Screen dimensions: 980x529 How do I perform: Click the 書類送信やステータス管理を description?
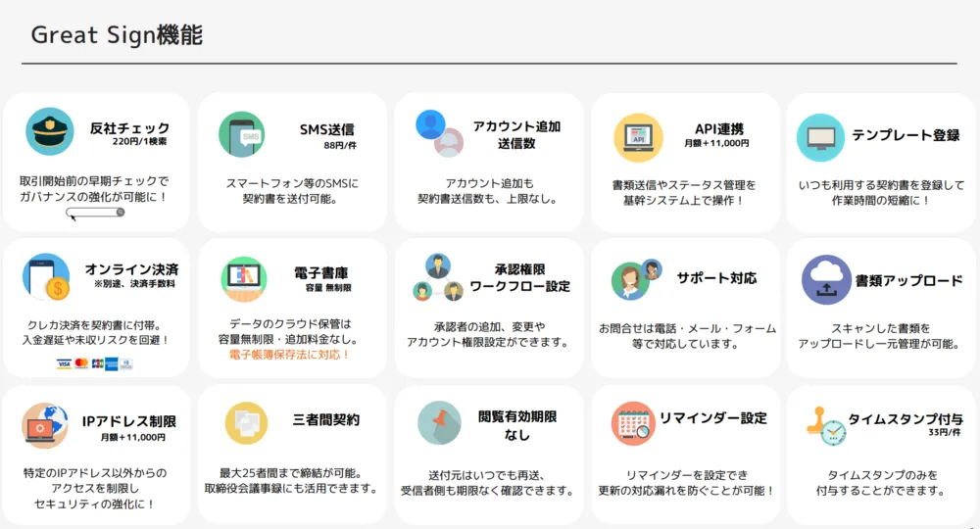coord(684,185)
